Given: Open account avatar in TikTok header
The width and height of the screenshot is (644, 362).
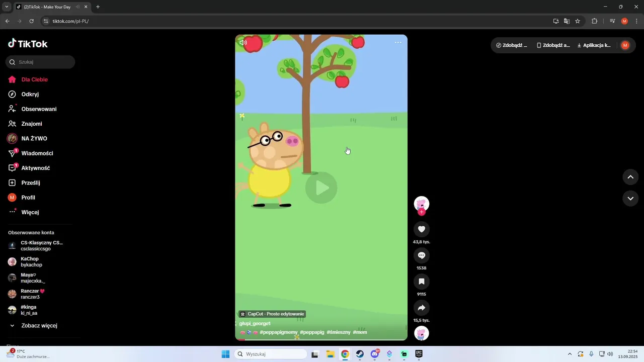Looking at the screenshot, I should pos(625,45).
